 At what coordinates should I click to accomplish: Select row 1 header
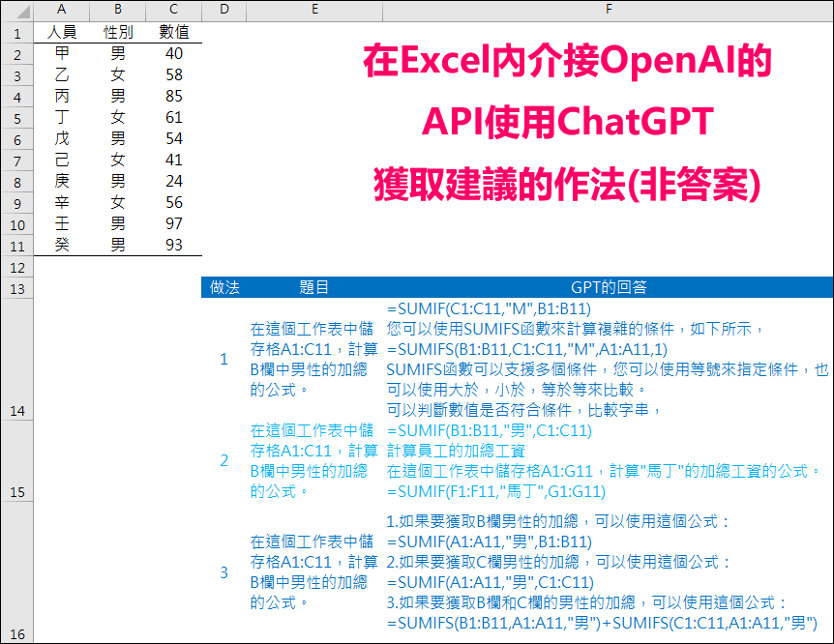coord(17,33)
